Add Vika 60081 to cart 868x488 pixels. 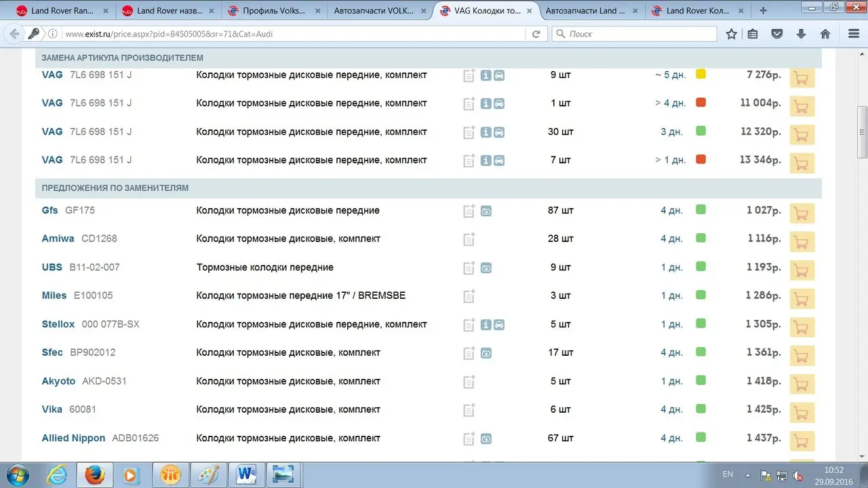click(802, 412)
